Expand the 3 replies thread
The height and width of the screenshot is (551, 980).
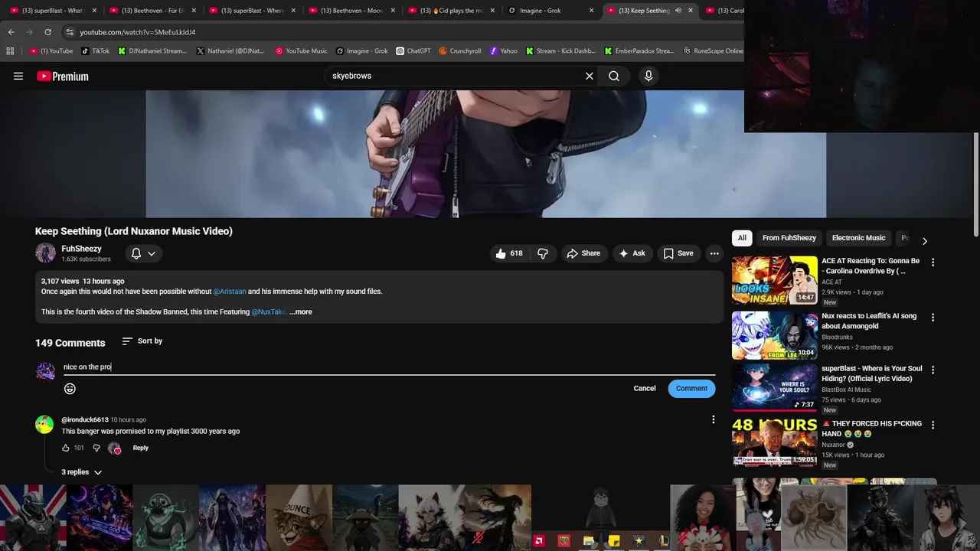click(82, 472)
